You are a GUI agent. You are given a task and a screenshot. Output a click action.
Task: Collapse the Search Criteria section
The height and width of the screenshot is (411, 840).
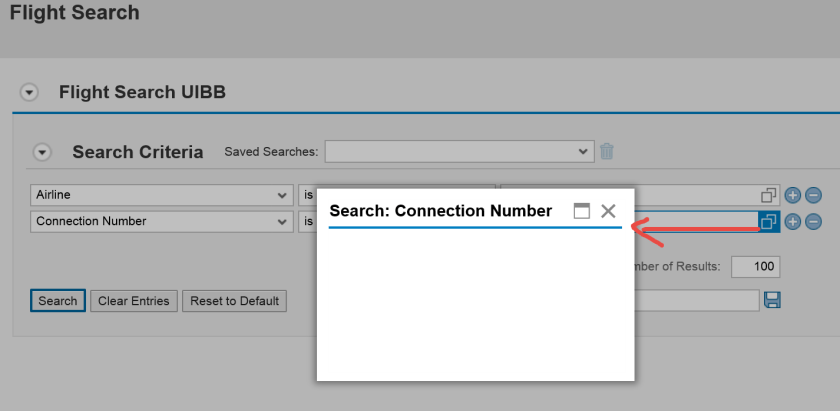click(42, 153)
